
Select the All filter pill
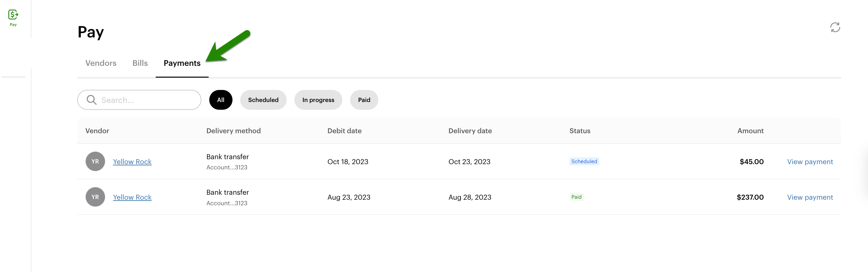pyautogui.click(x=221, y=100)
